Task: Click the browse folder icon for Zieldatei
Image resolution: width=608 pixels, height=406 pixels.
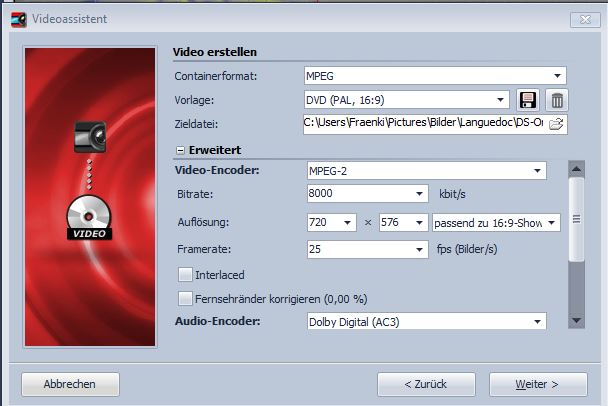Action: pyautogui.click(x=557, y=124)
